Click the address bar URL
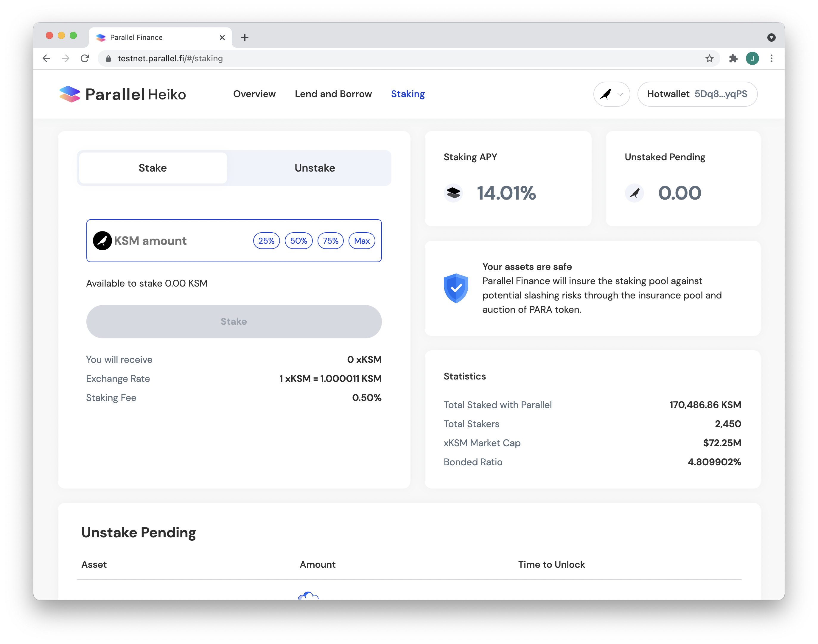The width and height of the screenshot is (818, 644). click(170, 58)
